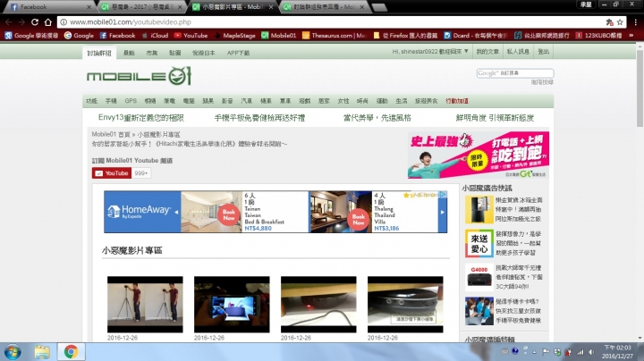Open the Mobile01 bookmark
644x361 pixels.
(x=279, y=35)
